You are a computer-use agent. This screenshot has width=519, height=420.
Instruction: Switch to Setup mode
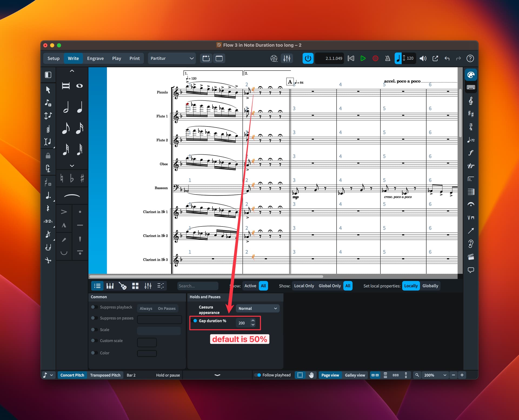(x=54, y=58)
